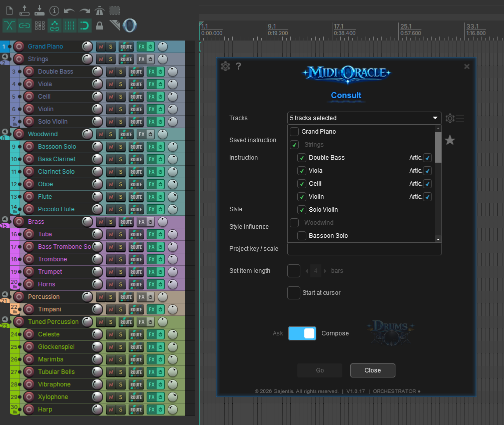Click the track list scrollbar thumb
The image size is (504, 425).
pos(438,147)
